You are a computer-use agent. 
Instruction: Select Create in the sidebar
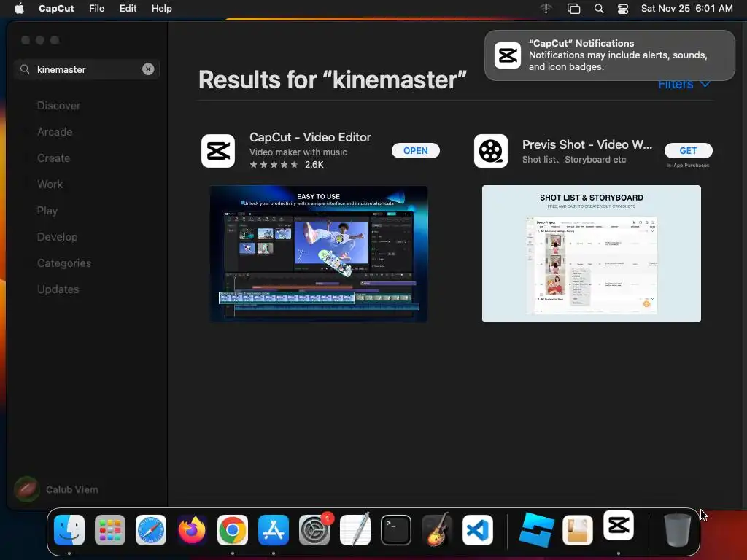click(x=53, y=158)
